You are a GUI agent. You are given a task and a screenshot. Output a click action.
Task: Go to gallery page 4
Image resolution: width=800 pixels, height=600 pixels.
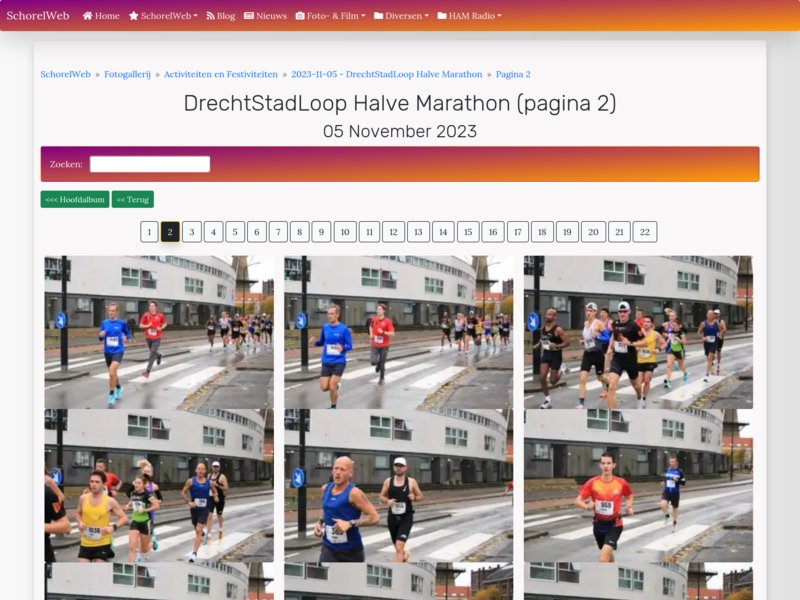click(213, 232)
